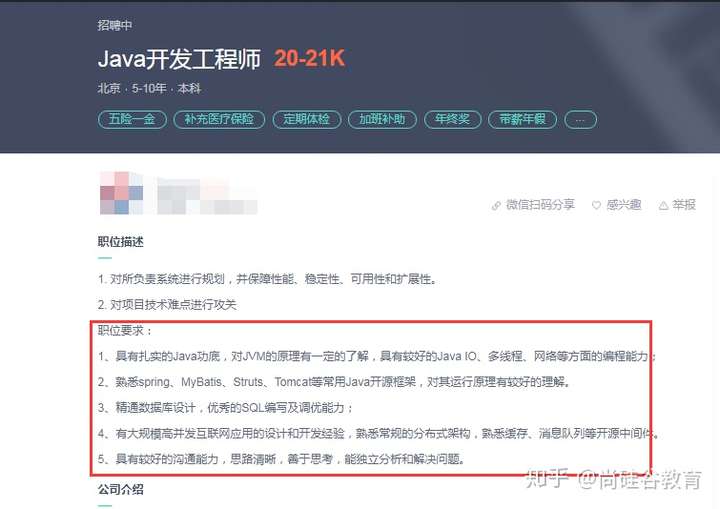Image resolution: width=720 pixels, height=509 pixels.
Task: Click the Java开发工程师 job title
Action: (x=179, y=59)
